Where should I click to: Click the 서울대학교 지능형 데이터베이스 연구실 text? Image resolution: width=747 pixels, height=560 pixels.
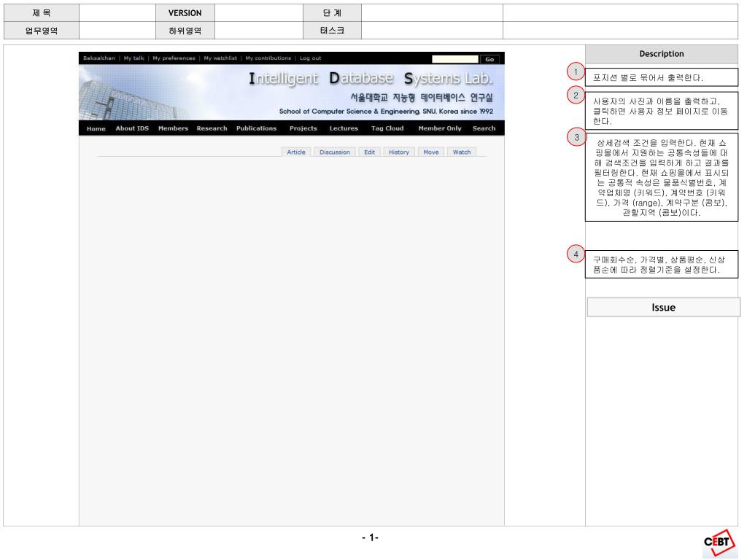pyautogui.click(x=422, y=98)
